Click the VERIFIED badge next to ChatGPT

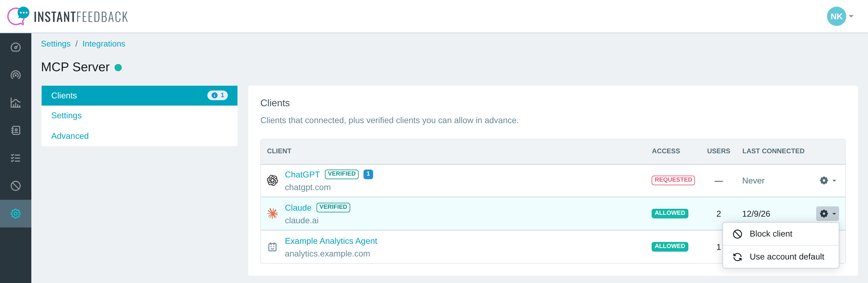pyautogui.click(x=341, y=174)
